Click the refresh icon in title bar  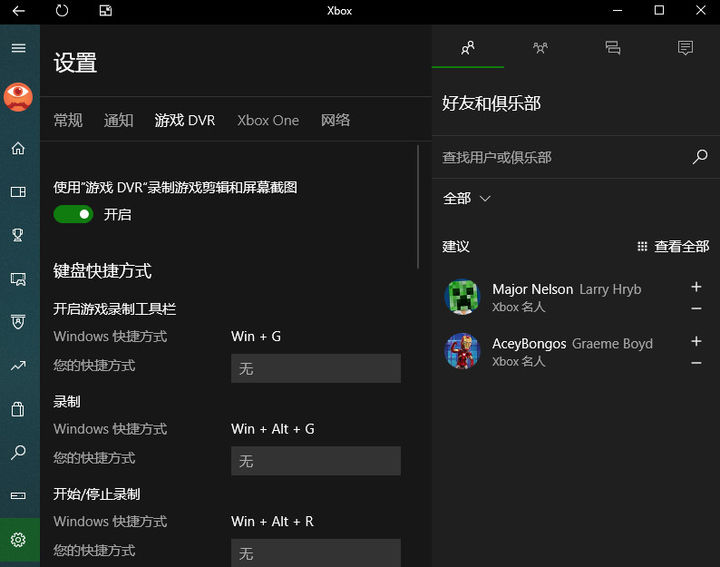[x=62, y=11]
